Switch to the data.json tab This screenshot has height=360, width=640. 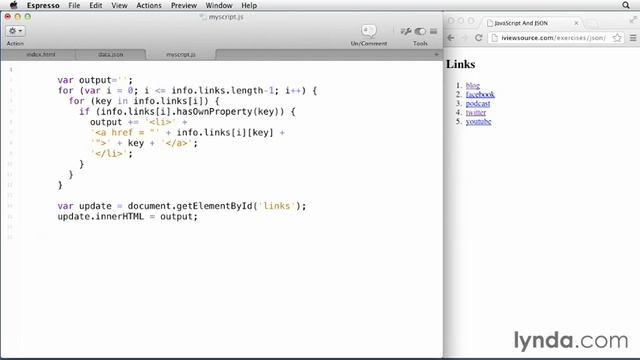(111, 54)
